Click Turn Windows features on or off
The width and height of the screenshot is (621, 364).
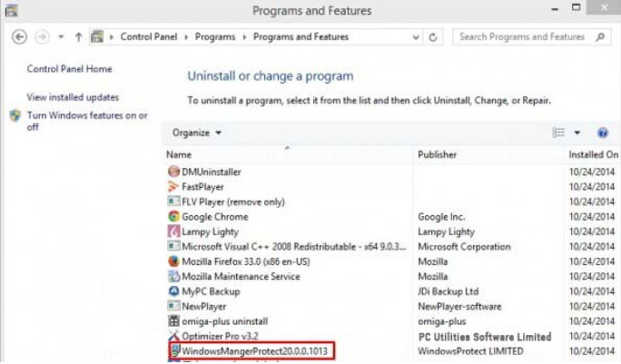point(86,121)
